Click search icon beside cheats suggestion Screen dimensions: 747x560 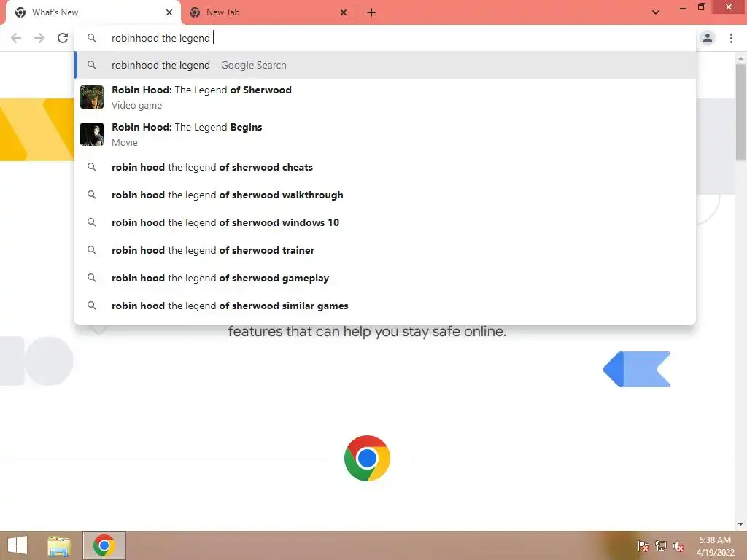[92, 167]
